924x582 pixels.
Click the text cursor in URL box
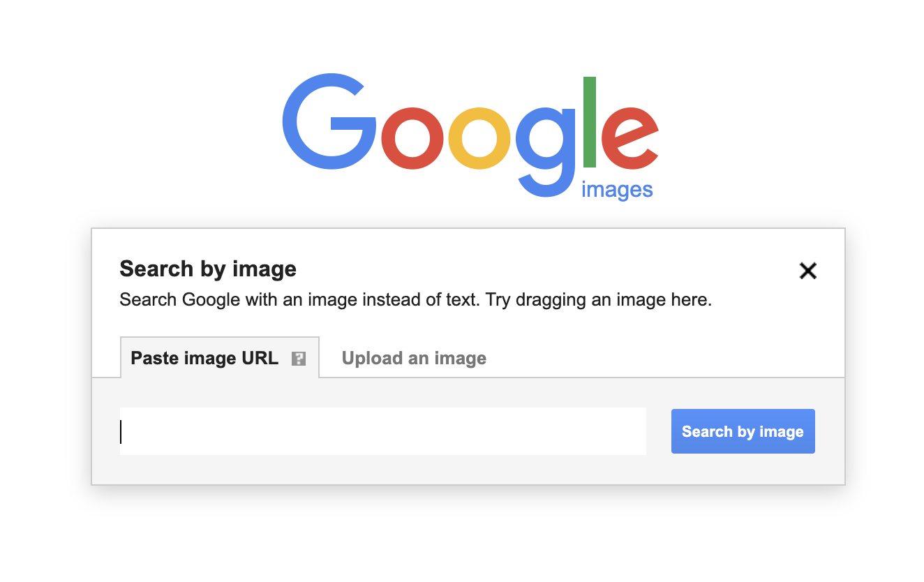coord(121,431)
